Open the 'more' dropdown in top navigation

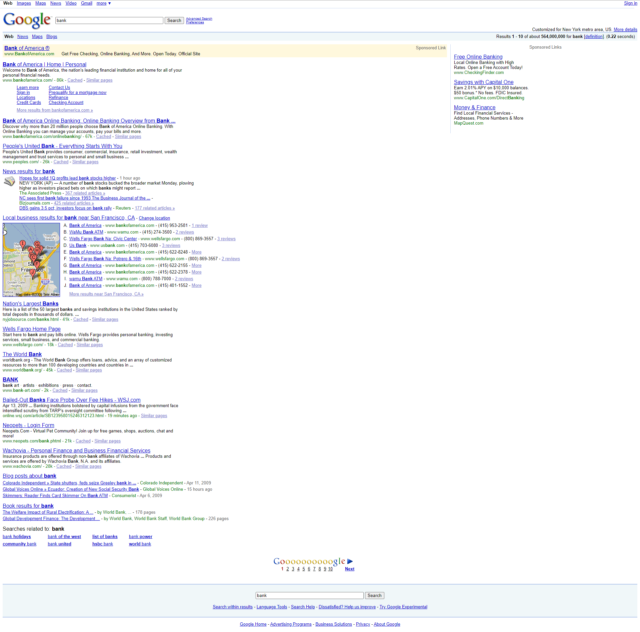[104, 3]
